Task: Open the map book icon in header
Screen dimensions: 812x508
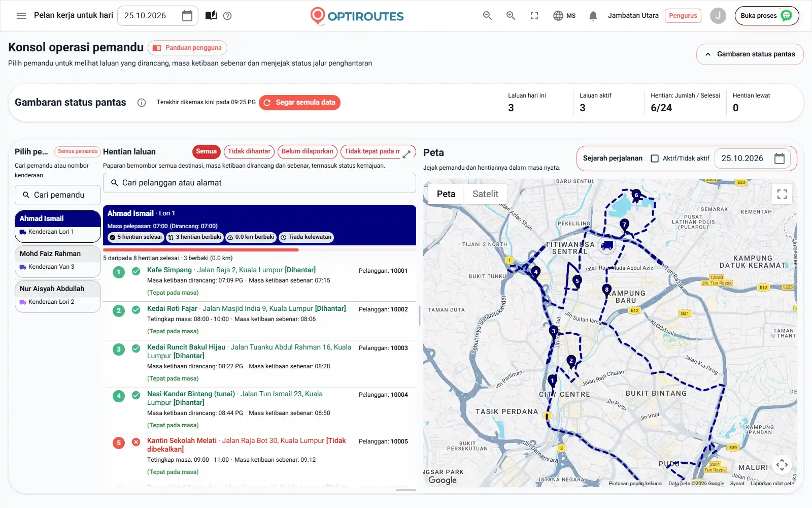Action: point(211,16)
